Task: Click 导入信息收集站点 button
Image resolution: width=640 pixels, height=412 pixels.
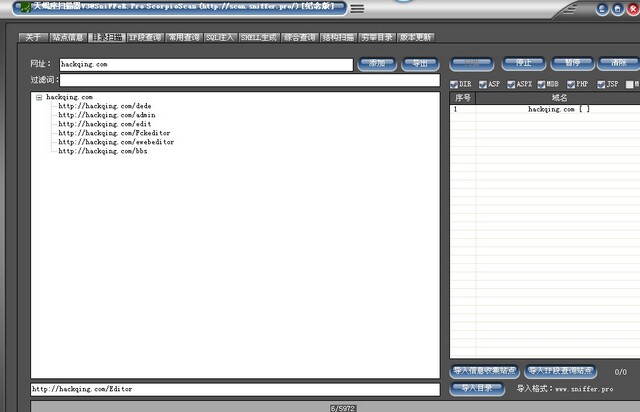Action: point(485,370)
